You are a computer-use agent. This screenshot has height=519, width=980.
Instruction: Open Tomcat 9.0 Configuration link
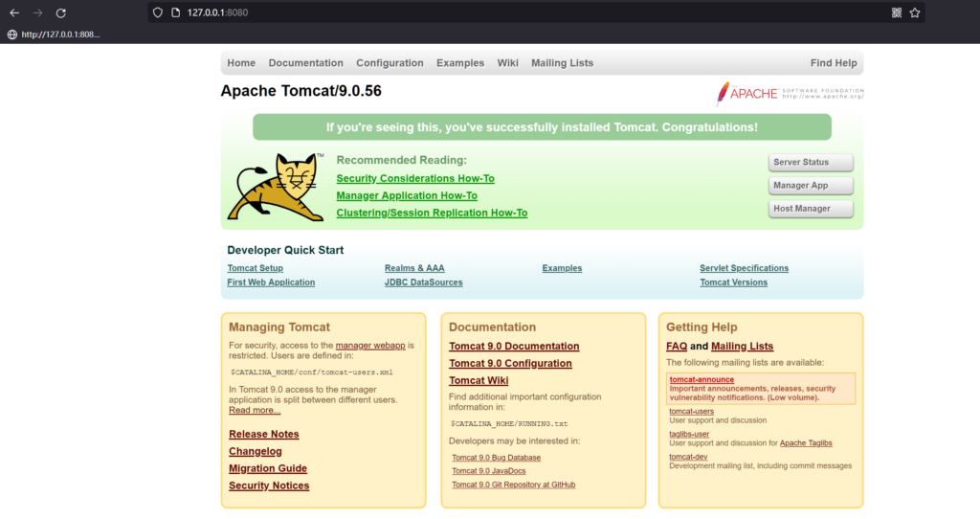point(510,363)
